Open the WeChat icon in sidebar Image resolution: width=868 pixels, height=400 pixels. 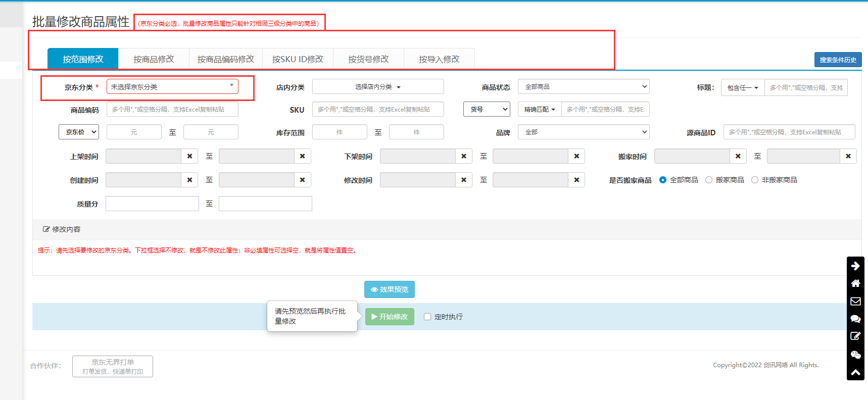pos(855,355)
